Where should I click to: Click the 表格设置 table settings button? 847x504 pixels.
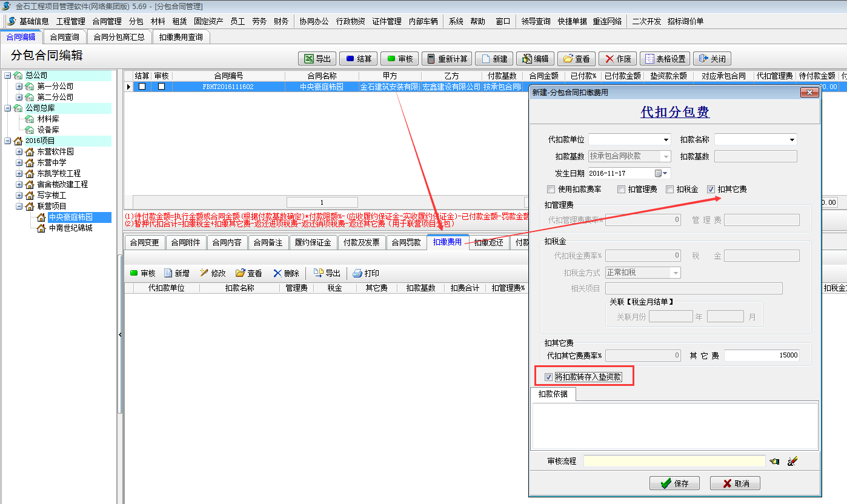pyautogui.click(x=664, y=59)
